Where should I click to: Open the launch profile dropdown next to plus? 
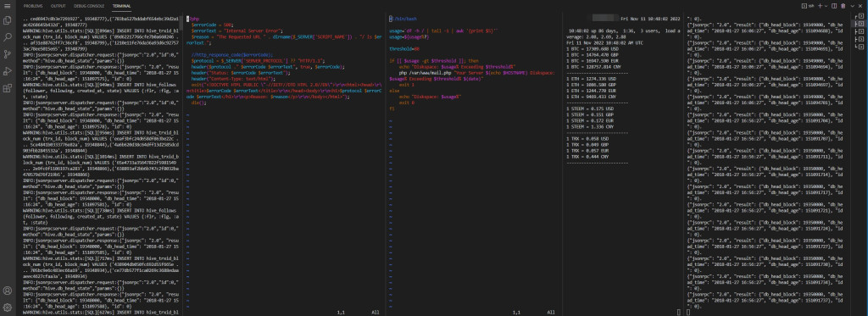pyautogui.click(x=826, y=6)
